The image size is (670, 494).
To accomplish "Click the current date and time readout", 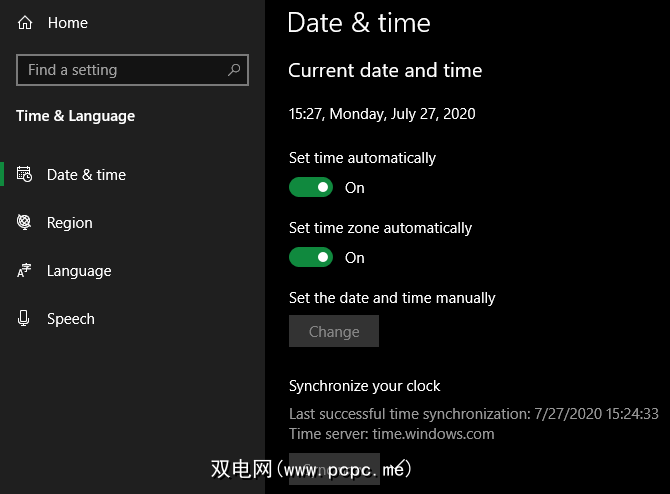I will (382, 114).
